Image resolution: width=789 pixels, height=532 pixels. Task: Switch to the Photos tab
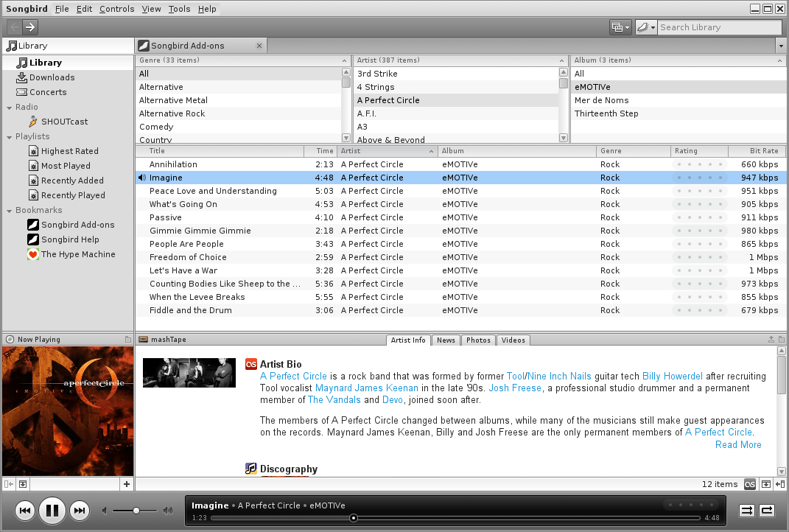[x=478, y=340]
